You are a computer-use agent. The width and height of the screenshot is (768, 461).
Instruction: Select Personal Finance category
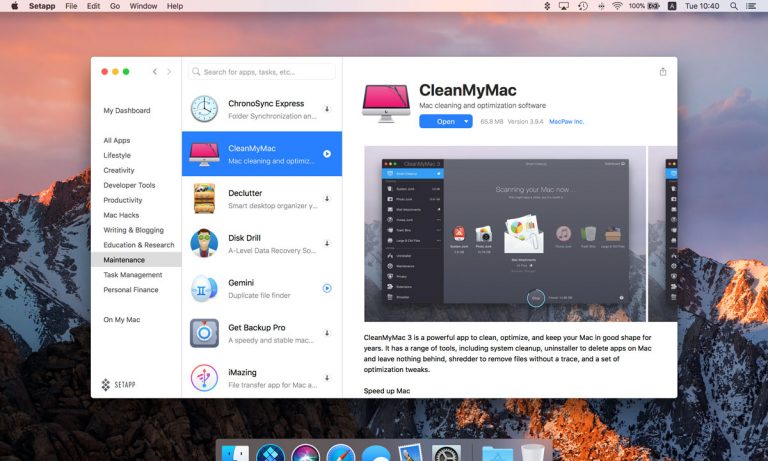point(131,290)
